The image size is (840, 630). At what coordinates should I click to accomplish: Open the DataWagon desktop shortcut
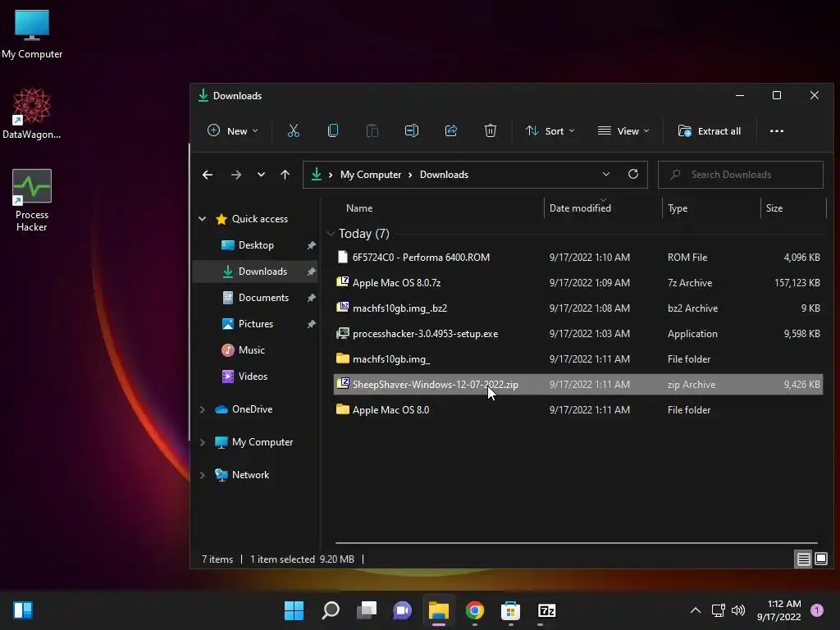[32, 113]
